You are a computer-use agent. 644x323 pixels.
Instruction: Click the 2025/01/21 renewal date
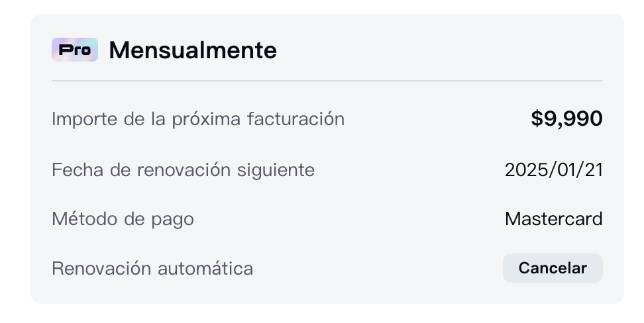[x=553, y=170]
